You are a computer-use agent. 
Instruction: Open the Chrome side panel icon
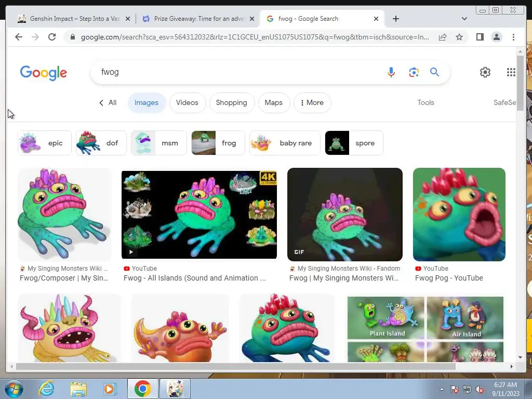(x=480, y=37)
